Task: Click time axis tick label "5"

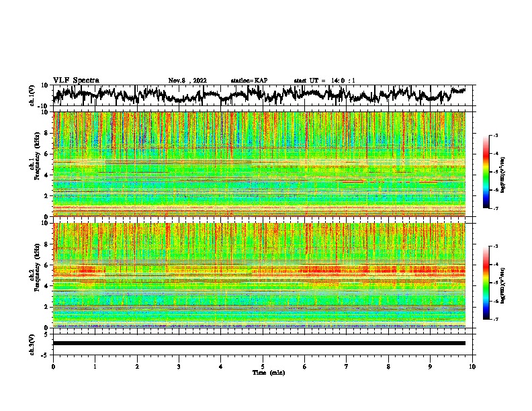Action: click(263, 367)
